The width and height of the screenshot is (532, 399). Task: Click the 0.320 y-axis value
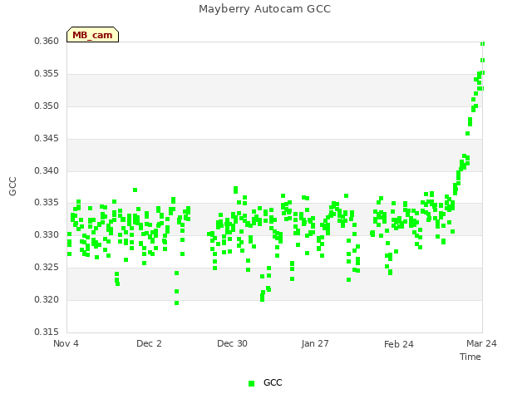(47, 299)
